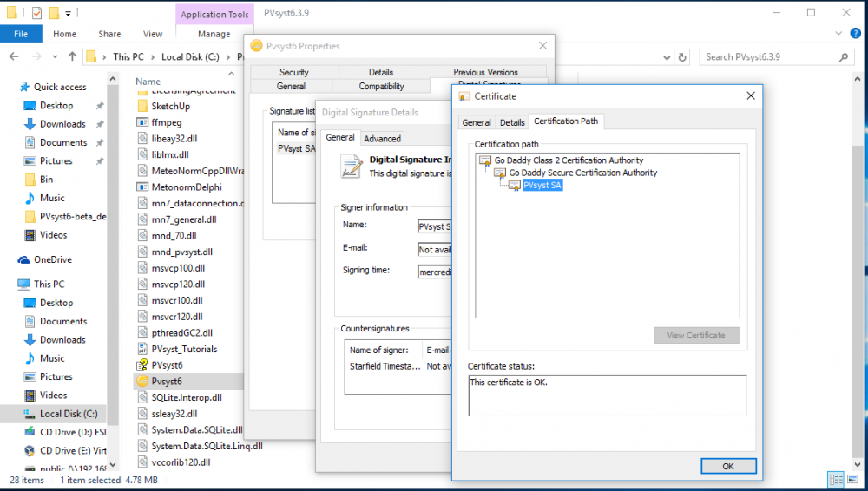Open Details tab in Pvsyst6 Properties
Viewport: 868px width, 491px height.
[x=381, y=73]
